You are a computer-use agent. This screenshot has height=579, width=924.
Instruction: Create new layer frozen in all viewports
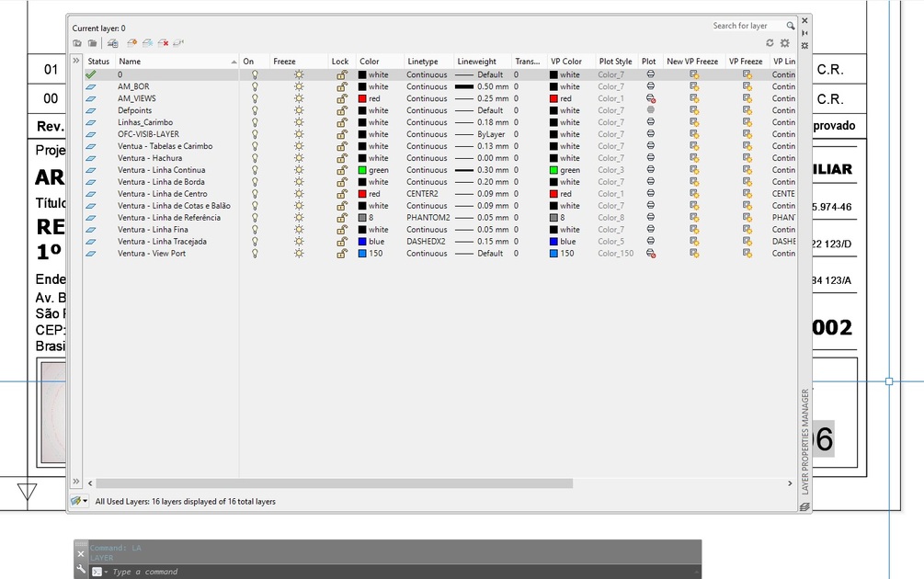[x=148, y=43]
